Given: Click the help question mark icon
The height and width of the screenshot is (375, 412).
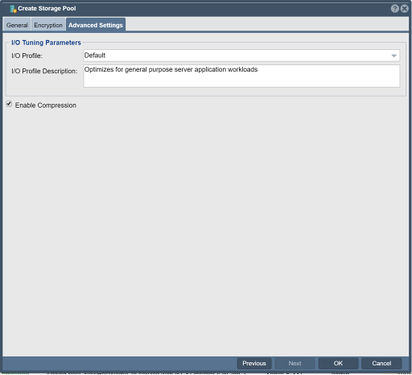Looking at the screenshot, I should 395,9.
